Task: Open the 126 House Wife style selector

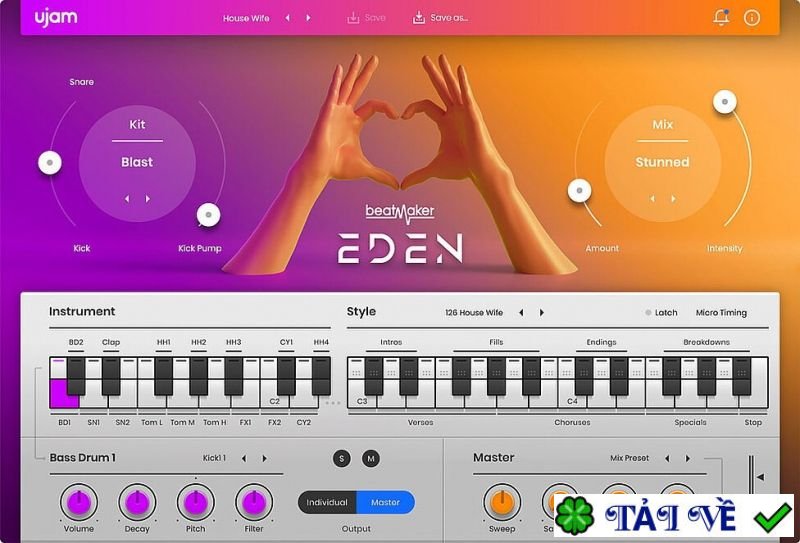Action: tap(474, 312)
